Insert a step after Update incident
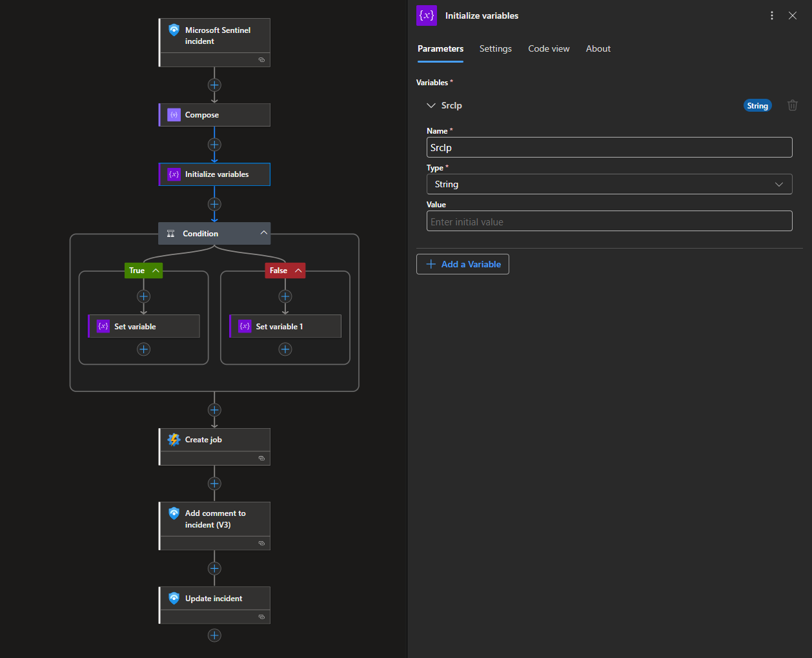812x658 pixels. point(214,635)
